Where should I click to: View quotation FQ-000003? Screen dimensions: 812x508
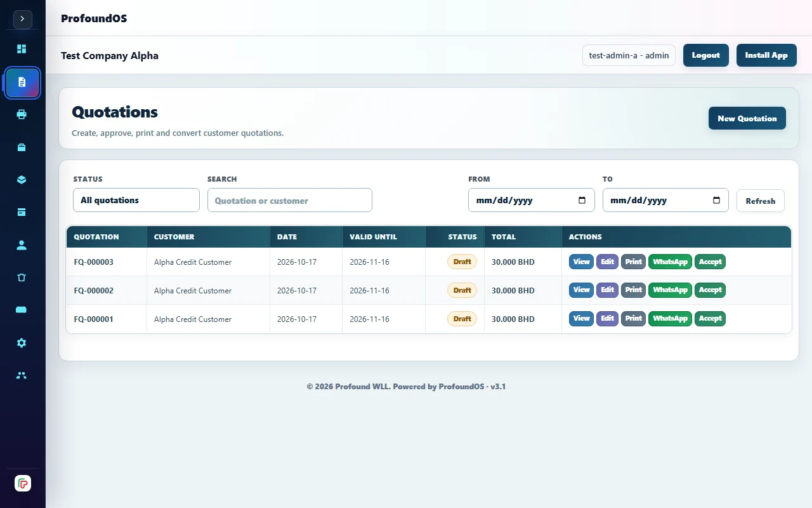581,262
